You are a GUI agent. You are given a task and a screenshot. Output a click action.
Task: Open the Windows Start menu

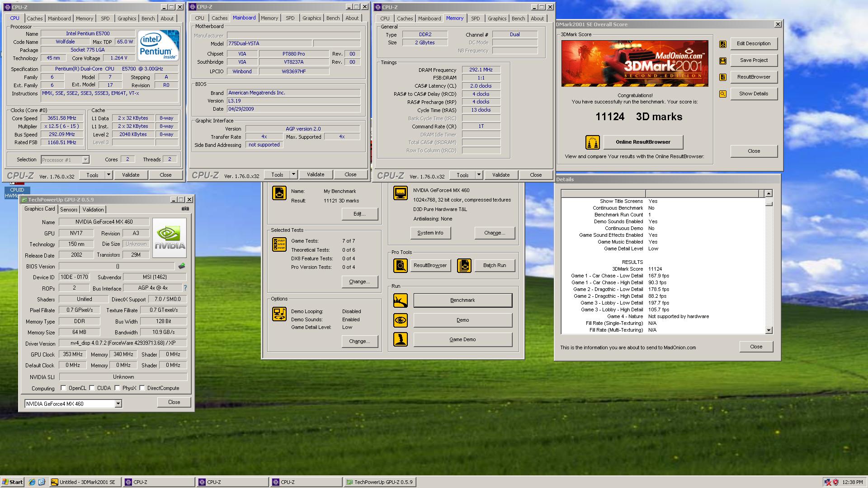(13, 482)
